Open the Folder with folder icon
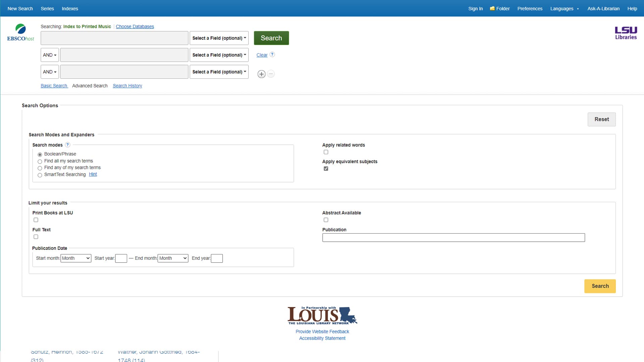The image size is (644, 362). pyautogui.click(x=499, y=8)
